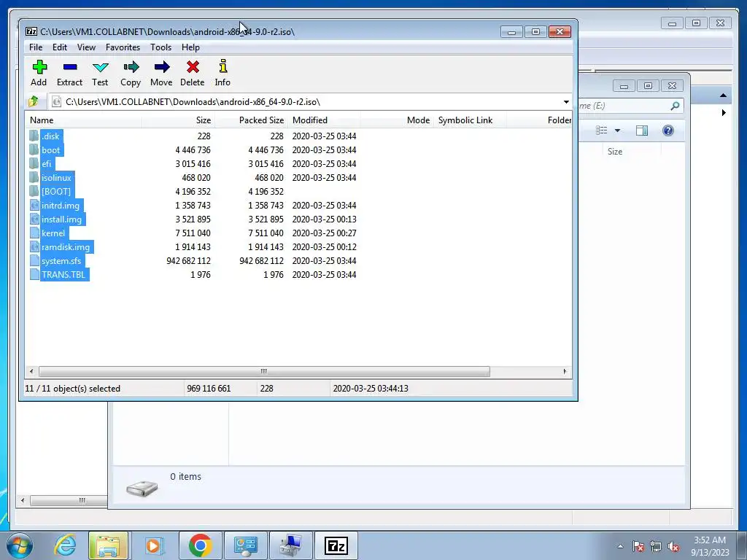Click the network tray icon
This screenshot has height=560, width=747.
click(656, 546)
